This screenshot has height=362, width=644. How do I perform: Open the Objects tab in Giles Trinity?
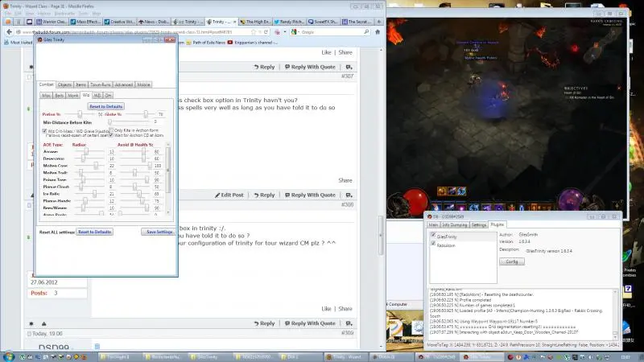click(64, 84)
